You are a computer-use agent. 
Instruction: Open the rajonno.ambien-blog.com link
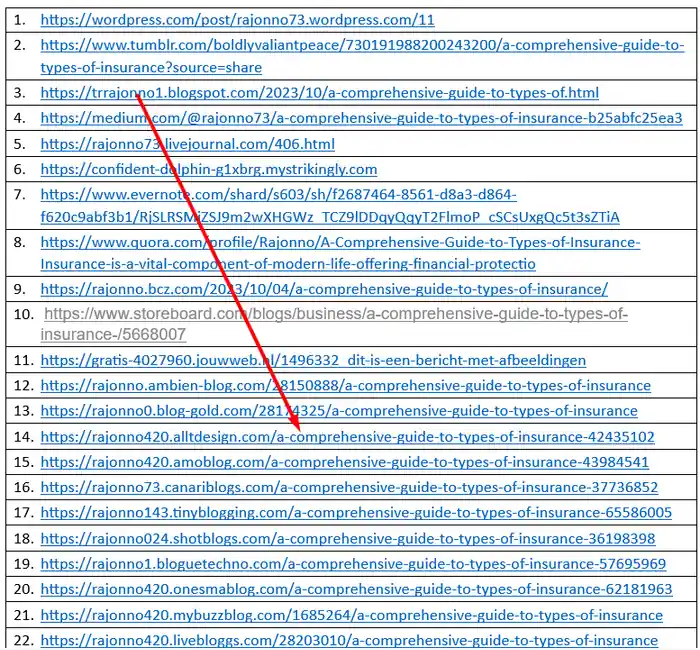[x=346, y=386]
